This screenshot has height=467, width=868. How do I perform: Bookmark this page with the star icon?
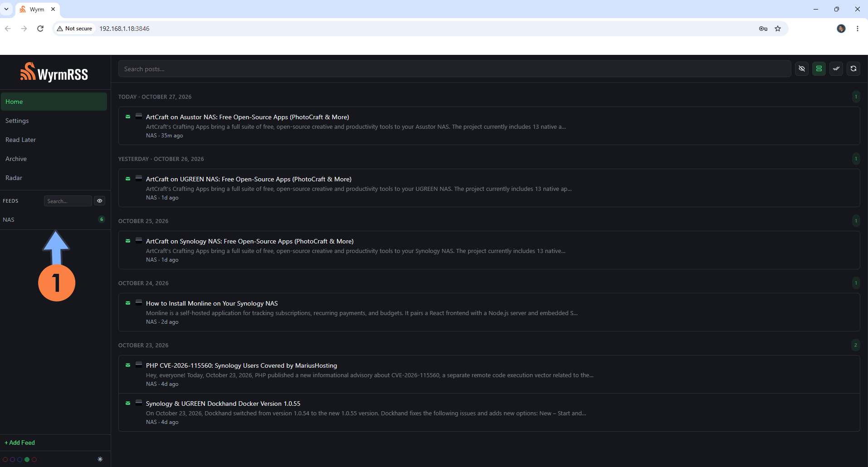click(778, 29)
